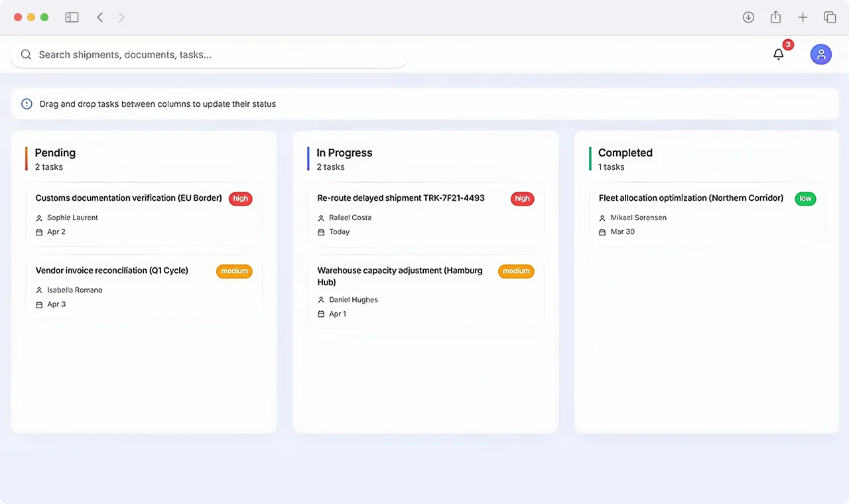849x504 pixels.
Task: Select the Completed column heading
Action: click(x=625, y=153)
